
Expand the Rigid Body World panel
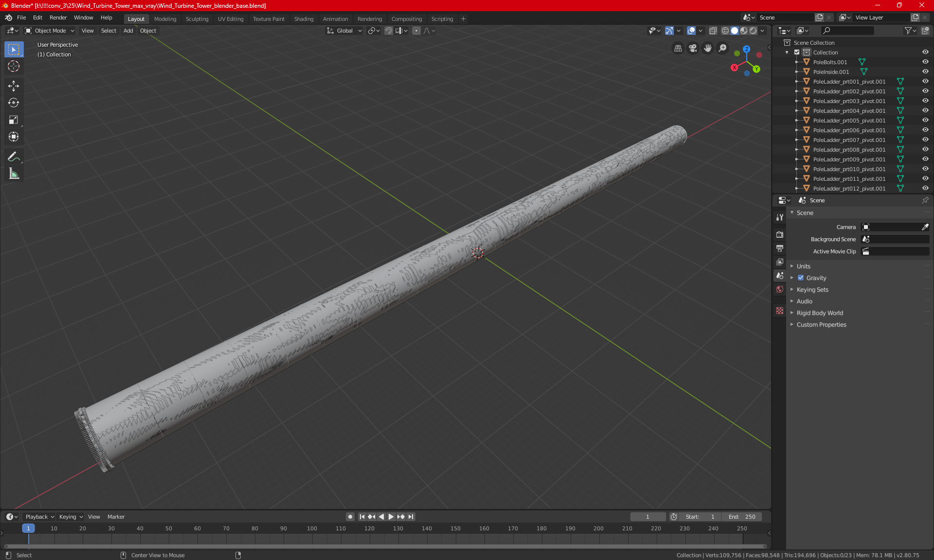tap(820, 313)
